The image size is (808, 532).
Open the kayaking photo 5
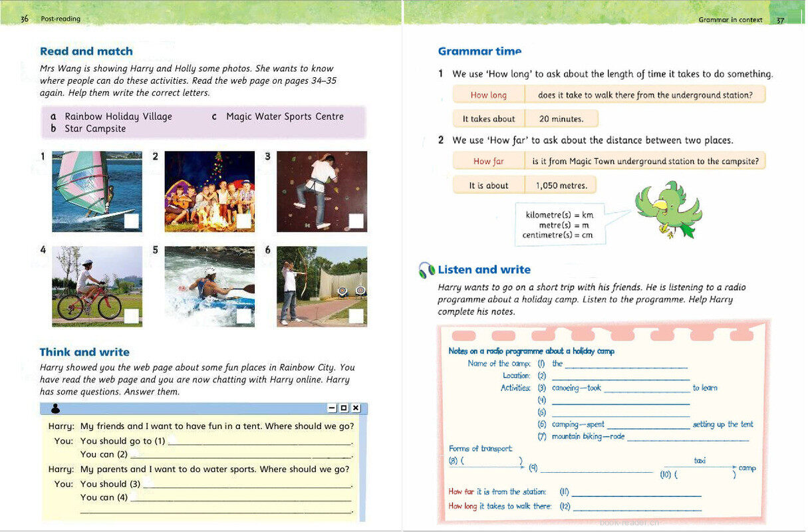[x=209, y=286]
